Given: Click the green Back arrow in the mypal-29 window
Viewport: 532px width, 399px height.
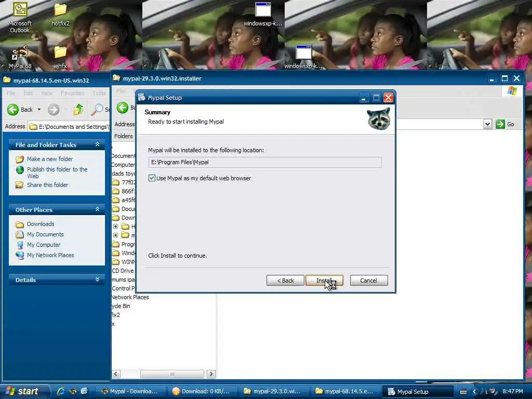Looking at the screenshot, I should pos(123,108).
